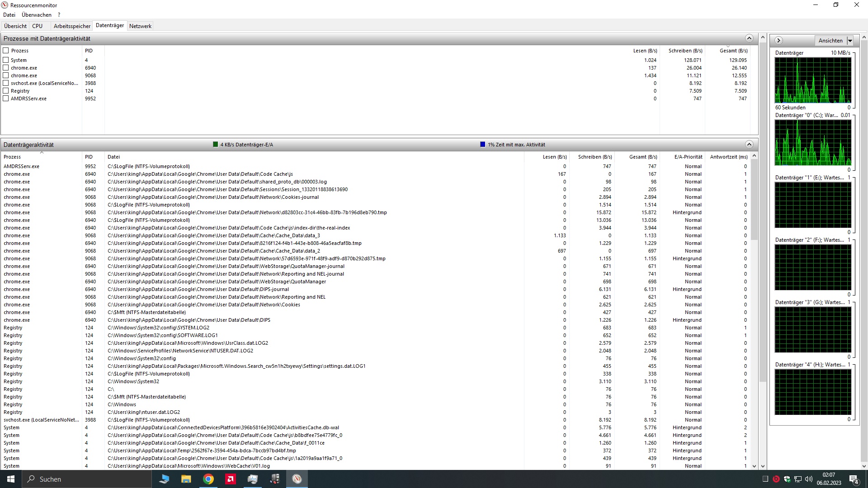The image size is (868, 488).
Task: Open Windows Security shield tray icon
Action: 787,479
